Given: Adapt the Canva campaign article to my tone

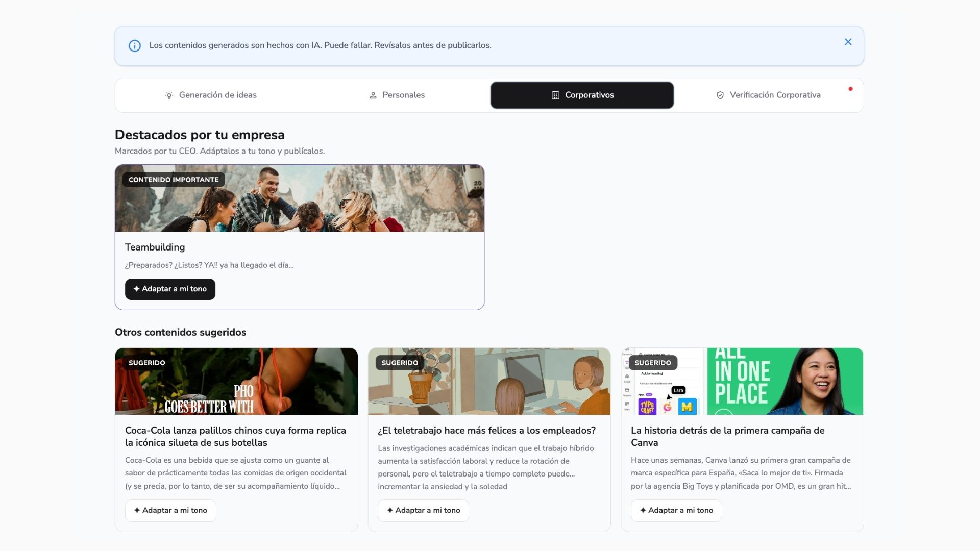Looking at the screenshot, I should (x=676, y=510).
